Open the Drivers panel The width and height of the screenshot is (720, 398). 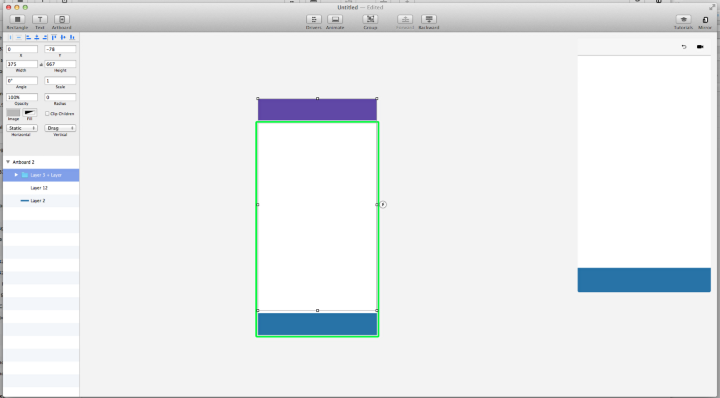314,19
